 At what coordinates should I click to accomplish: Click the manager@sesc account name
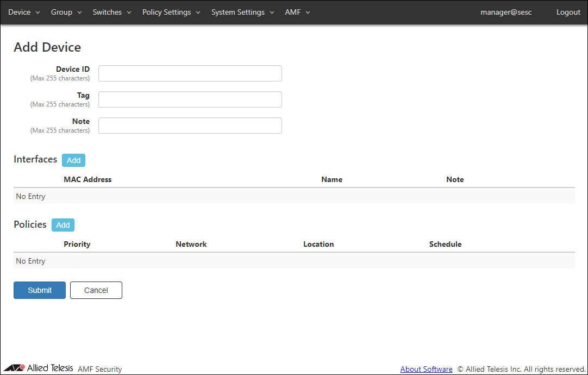[x=506, y=12]
